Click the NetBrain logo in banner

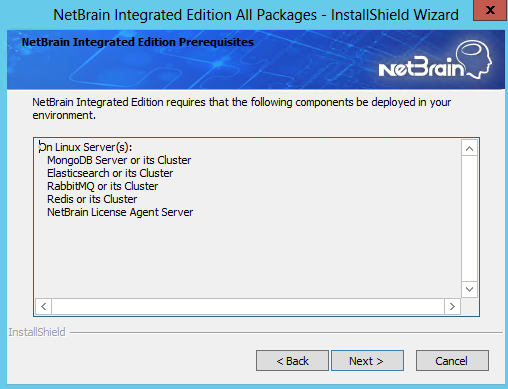coord(435,60)
